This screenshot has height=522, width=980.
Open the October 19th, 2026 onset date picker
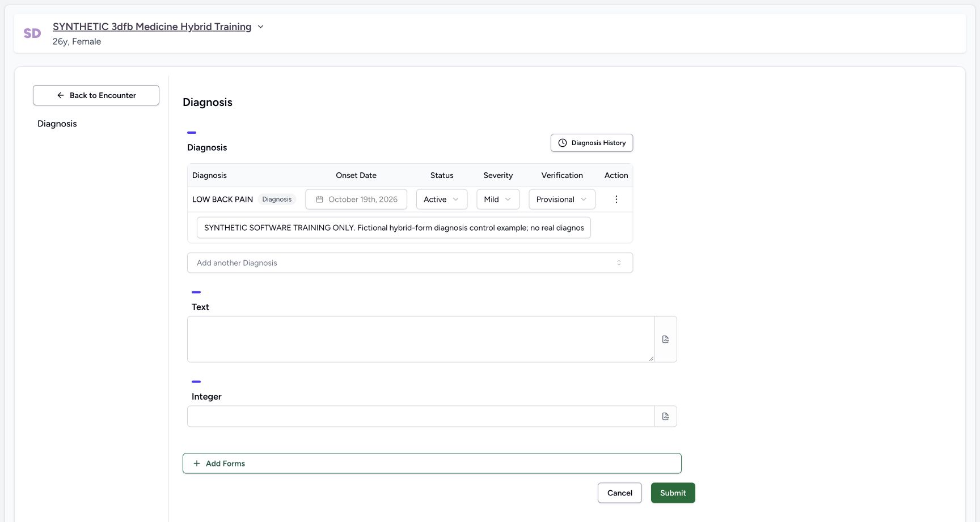(x=356, y=200)
